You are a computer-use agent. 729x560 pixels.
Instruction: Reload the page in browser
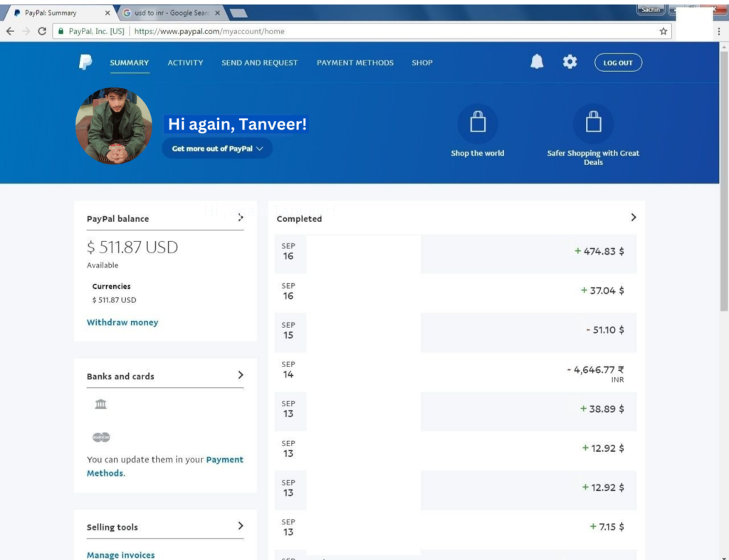tap(42, 31)
